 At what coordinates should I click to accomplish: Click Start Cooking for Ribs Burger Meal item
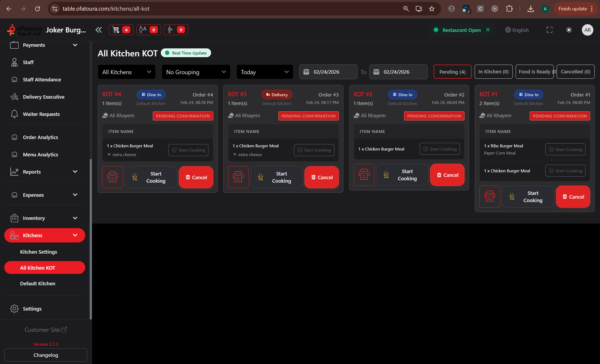pyautogui.click(x=565, y=149)
